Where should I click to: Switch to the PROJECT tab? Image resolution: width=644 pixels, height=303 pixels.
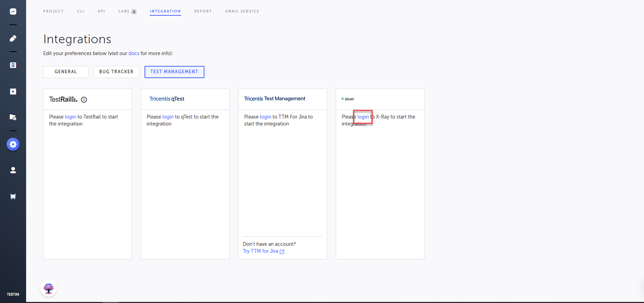53,12
